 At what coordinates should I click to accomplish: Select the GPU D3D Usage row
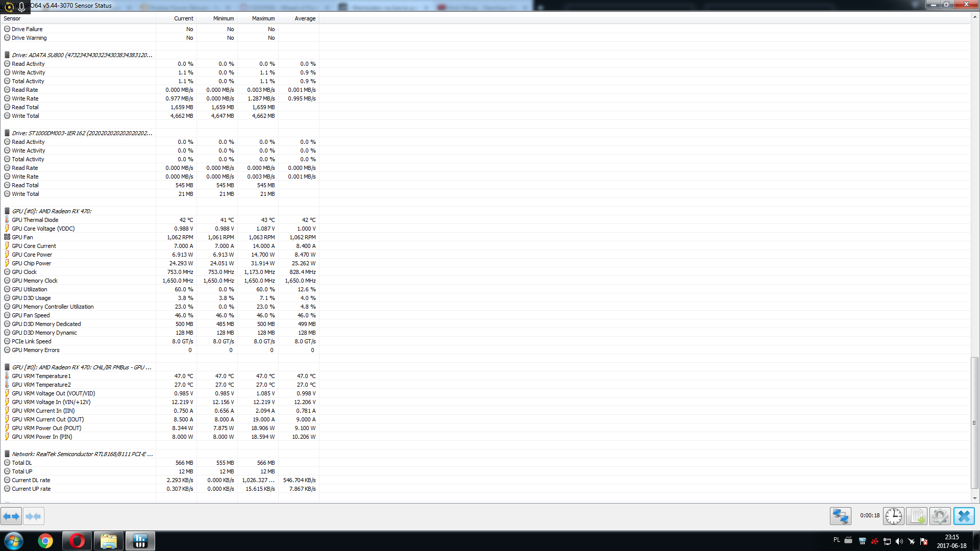(x=160, y=298)
